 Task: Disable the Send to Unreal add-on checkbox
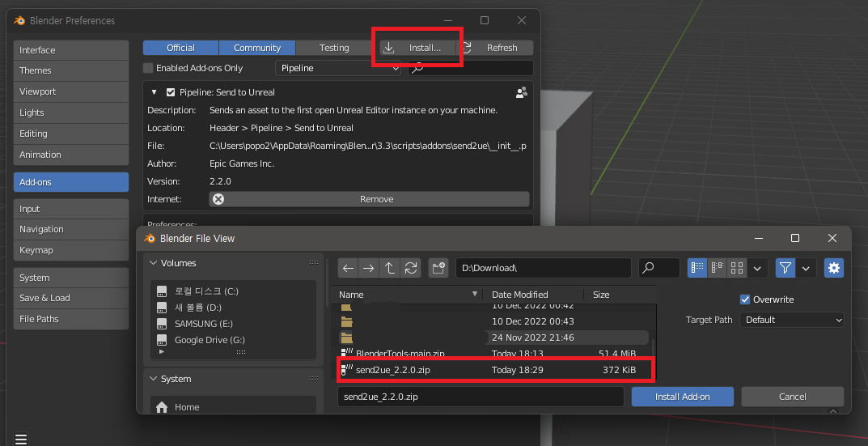(x=171, y=92)
